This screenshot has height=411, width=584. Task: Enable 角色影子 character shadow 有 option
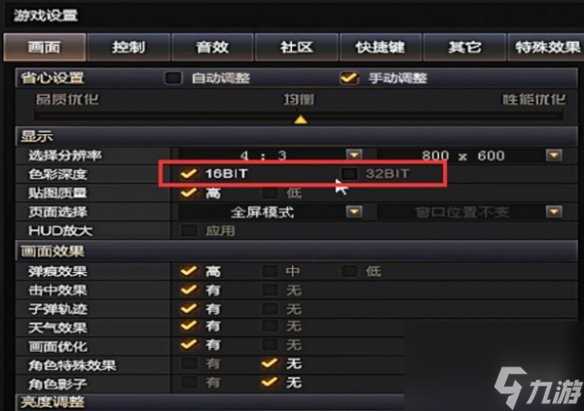[x=188, y=382]
